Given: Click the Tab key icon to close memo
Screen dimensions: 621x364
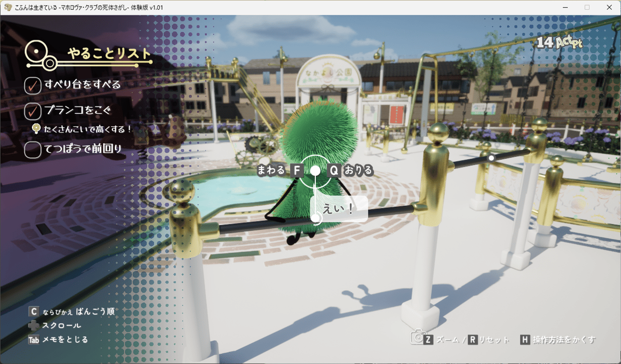Looking at the screenshot, I should pyautogui.click(x=33, y=340).
